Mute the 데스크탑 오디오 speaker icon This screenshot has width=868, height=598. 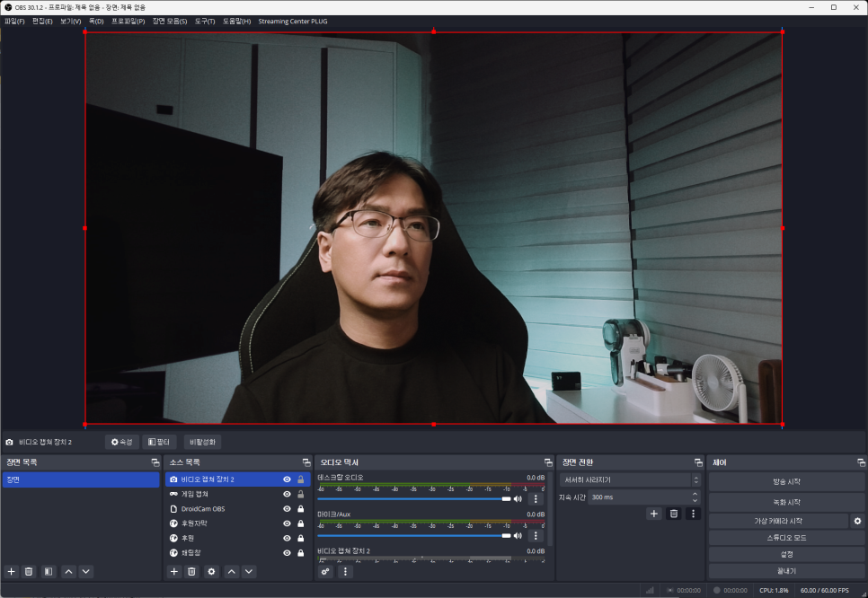tap(518, 498)
